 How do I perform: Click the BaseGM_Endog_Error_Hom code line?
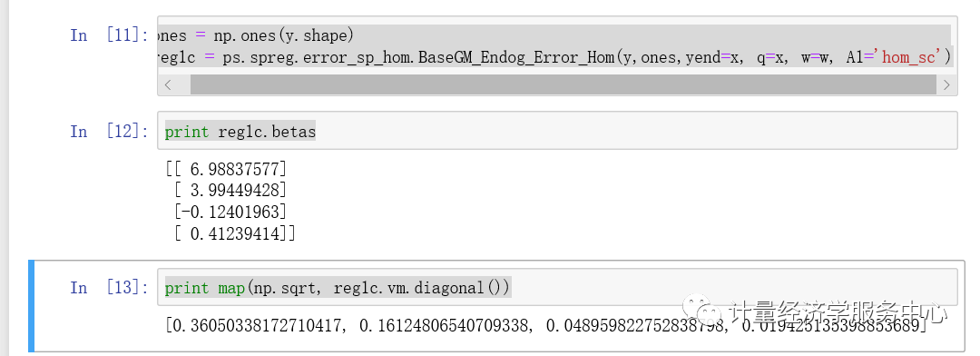click(555, 57)
